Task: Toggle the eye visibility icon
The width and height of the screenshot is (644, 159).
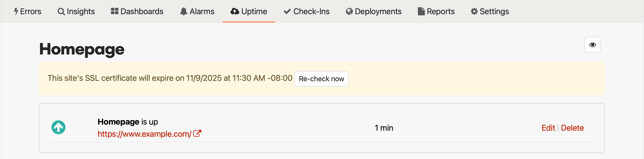Action: tap(592, 45)
